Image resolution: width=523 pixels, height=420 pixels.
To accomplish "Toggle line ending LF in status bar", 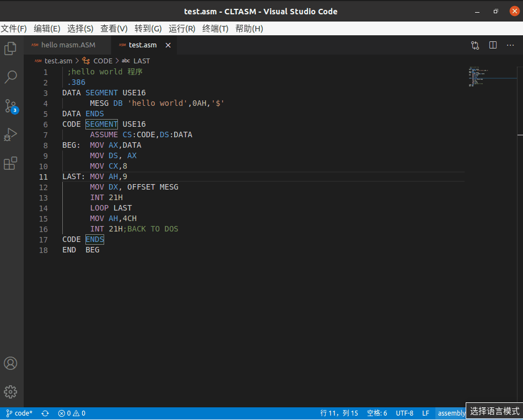I will coord(425,413).
